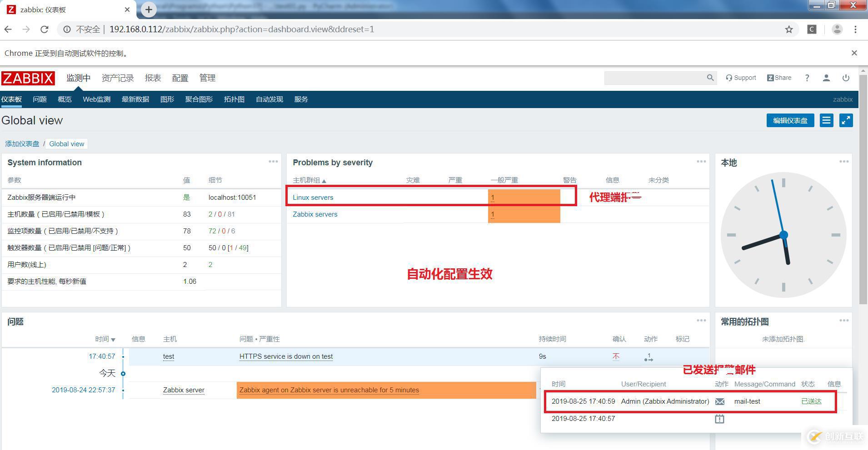Open Chrome three-dot menu
The image size is (868, 450).
[855, 30]
